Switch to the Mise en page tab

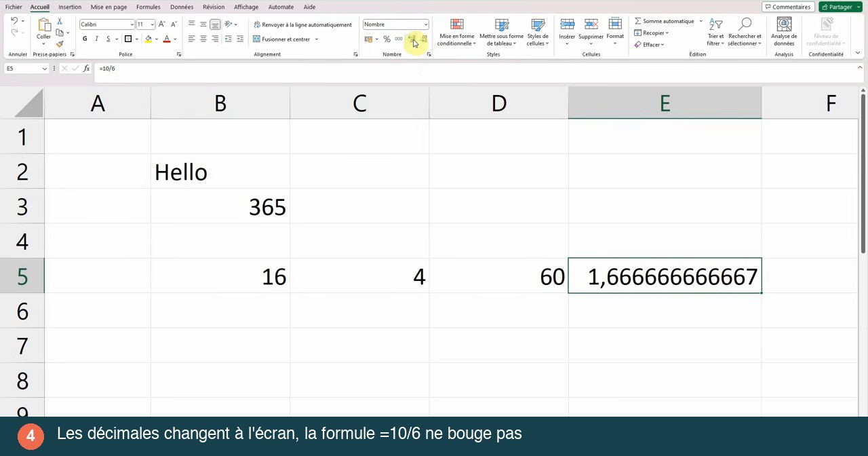(x=108, y=7)
